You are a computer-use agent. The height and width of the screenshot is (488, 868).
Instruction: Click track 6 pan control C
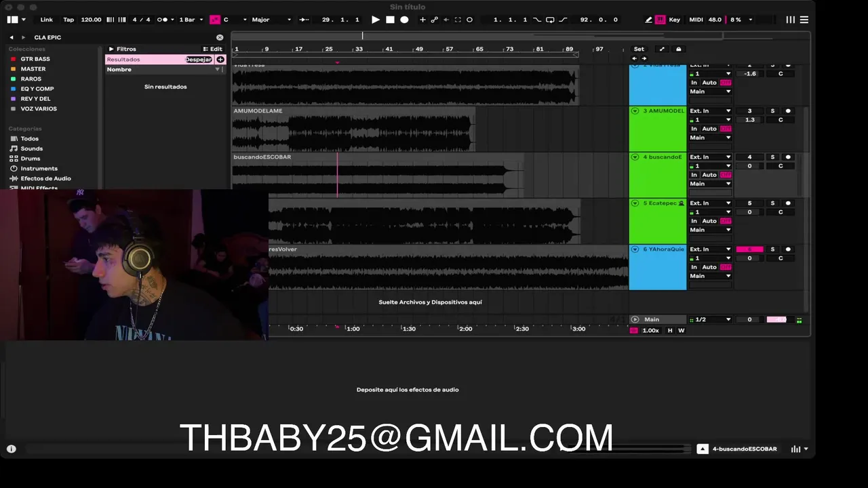click(781, 258)
